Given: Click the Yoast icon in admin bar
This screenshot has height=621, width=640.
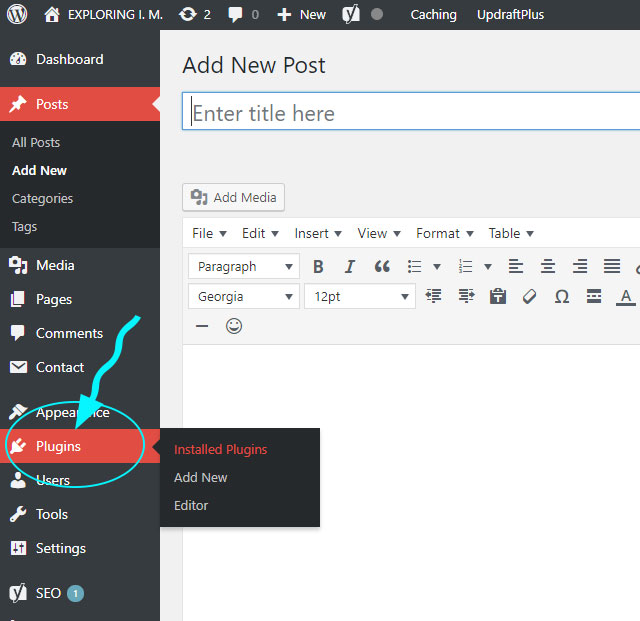Looking at the screenshot, I should click(351, 14).
